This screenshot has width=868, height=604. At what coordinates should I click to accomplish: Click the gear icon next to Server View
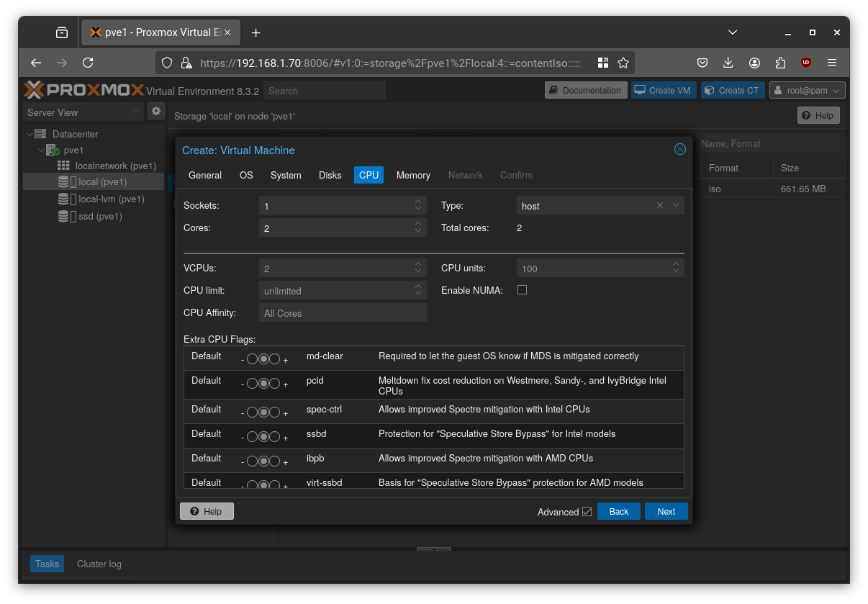[x=155, y=111]
